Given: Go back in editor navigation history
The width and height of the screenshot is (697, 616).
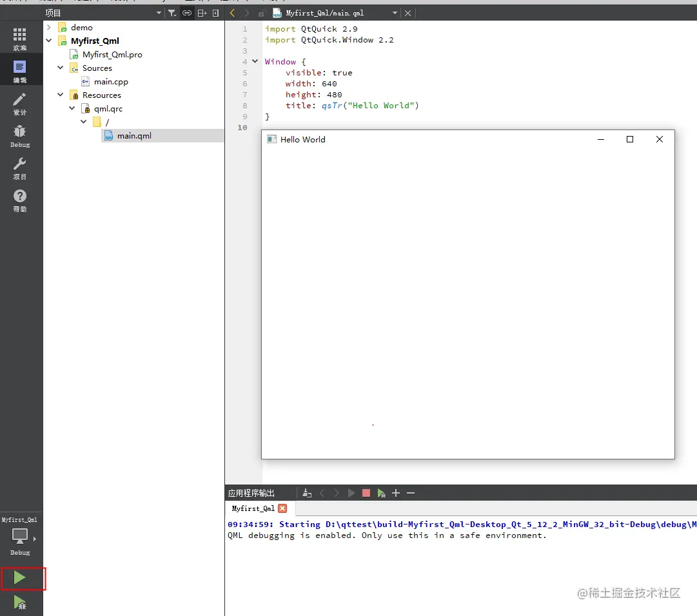Looking at the screenshot, I should tap(232, 13).
